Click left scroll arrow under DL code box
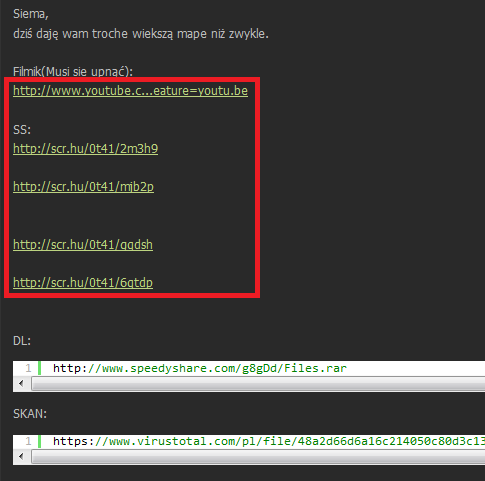The image size is (485, 481). (x=21, y=383)
